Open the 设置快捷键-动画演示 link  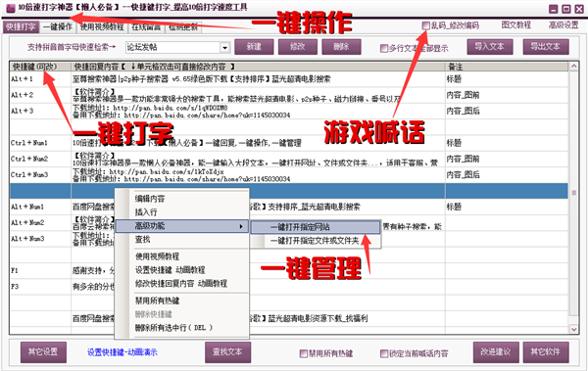pos(122,352)
